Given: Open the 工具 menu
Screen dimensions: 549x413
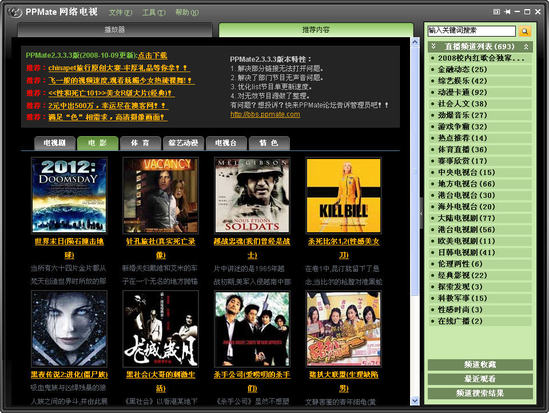Looking at the screenshot, I should point(154,13).
